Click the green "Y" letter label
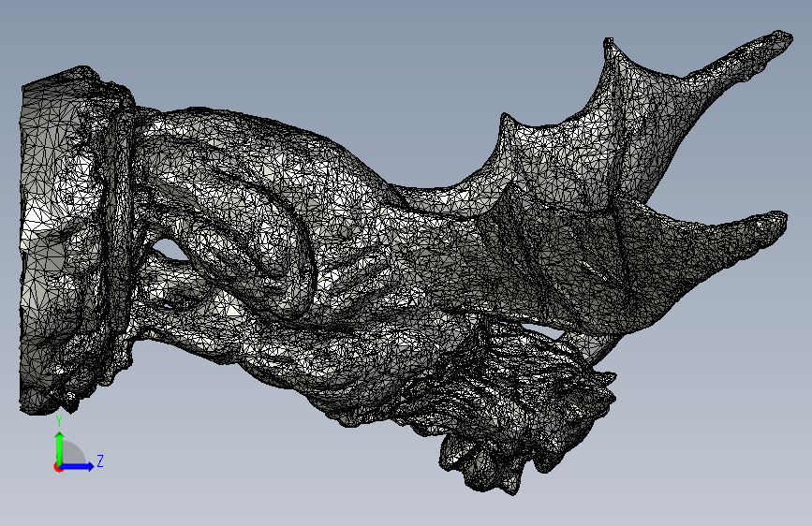The width and height of the screenshot is (812, 526). pos(59,421)
